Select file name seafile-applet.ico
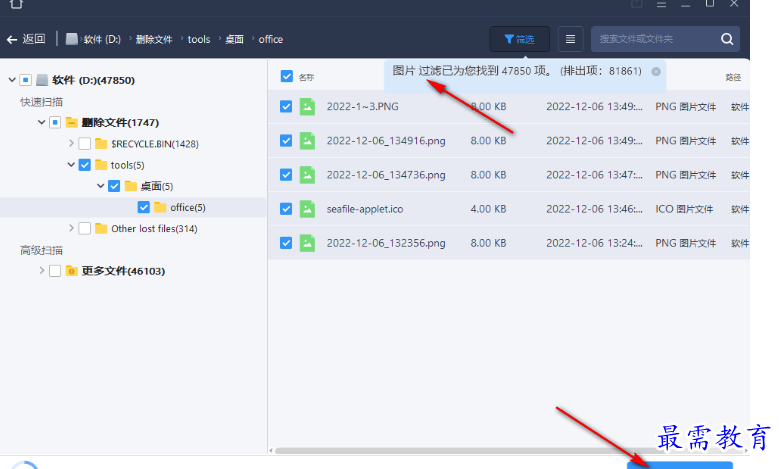 pos(365,209)
